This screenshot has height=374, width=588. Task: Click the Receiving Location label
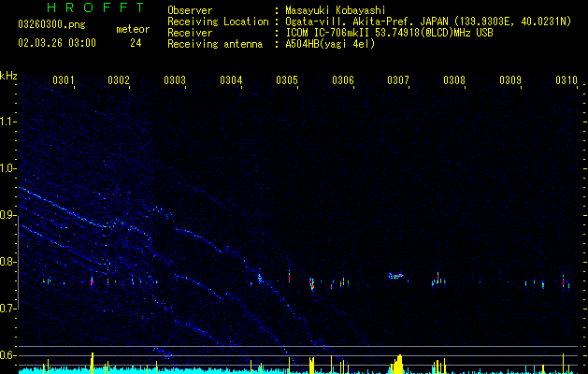(218, 22)
